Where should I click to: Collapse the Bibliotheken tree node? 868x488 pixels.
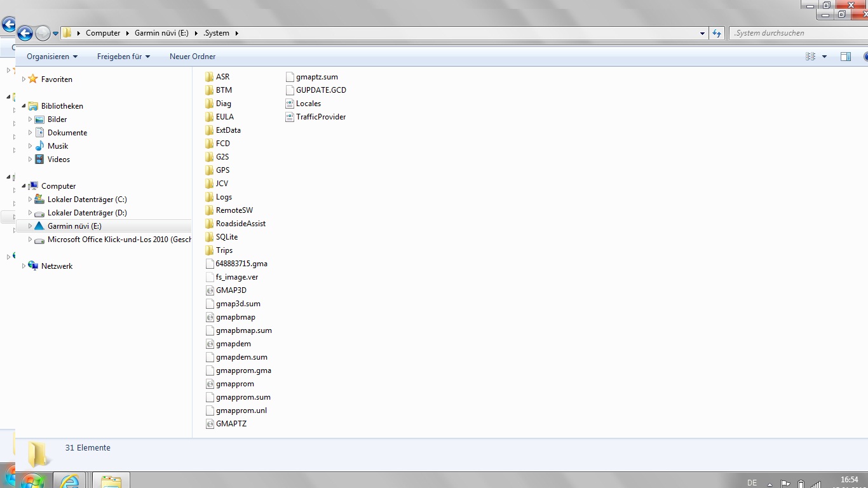24,106
